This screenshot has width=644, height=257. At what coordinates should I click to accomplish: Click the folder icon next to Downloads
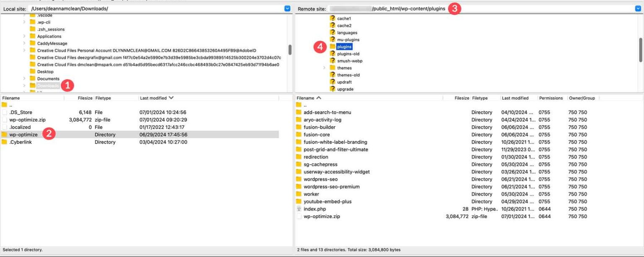[x=33, y=85]
